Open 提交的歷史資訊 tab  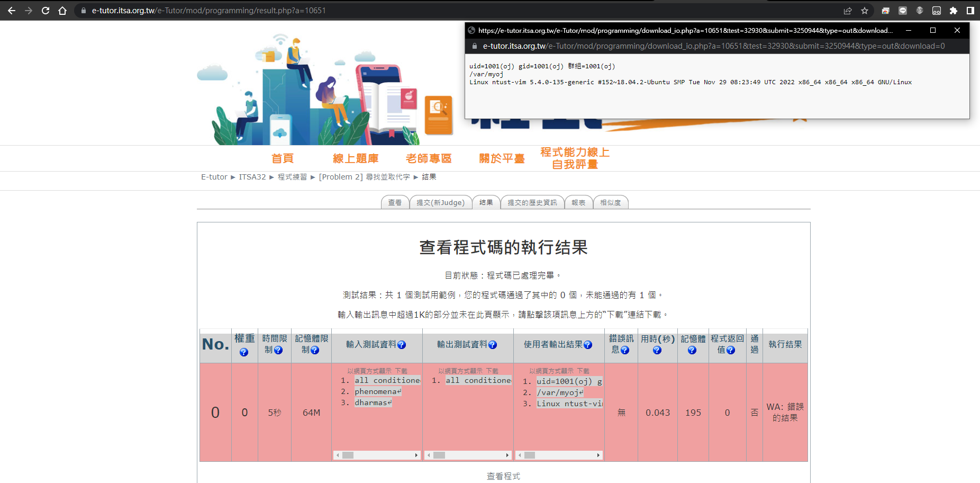[532, 202]
